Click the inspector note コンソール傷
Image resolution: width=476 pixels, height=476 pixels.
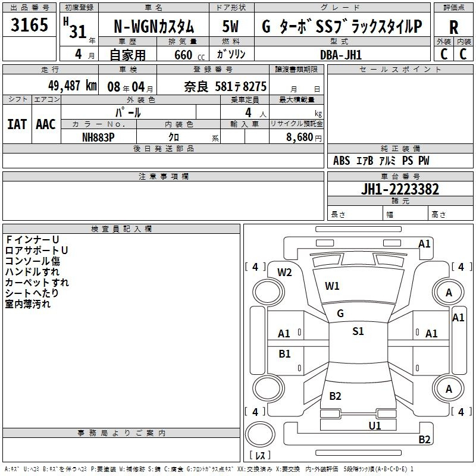coord(32,261)
